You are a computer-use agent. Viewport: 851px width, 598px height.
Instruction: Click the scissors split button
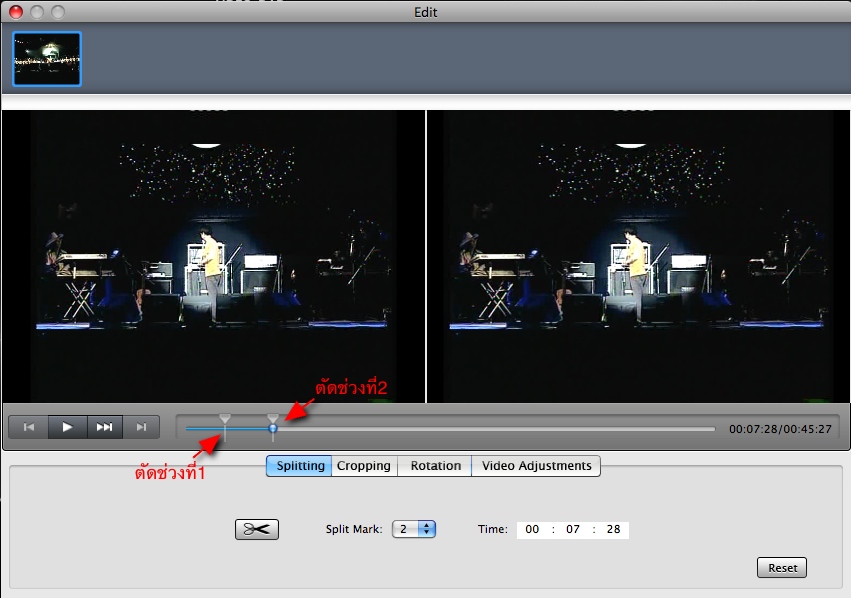coord(257,529)
